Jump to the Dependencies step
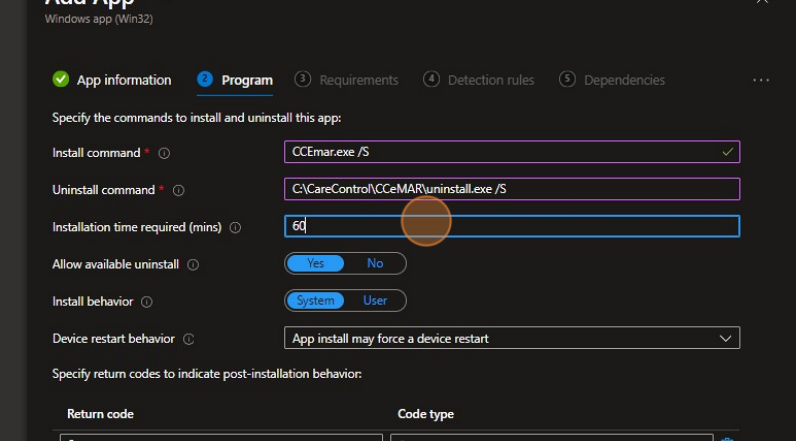Image resolution: width=796 pixels, height=441 pixels. (x=612, y=80)
